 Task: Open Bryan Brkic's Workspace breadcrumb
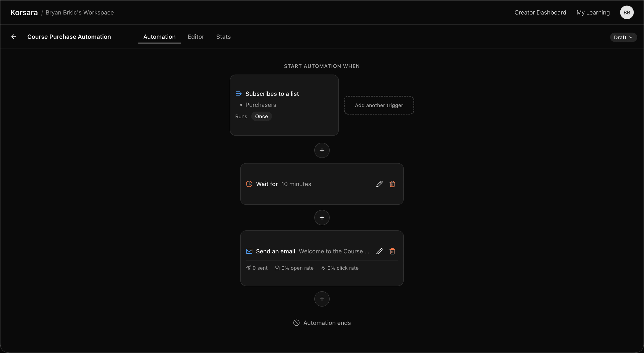(79, 13)
